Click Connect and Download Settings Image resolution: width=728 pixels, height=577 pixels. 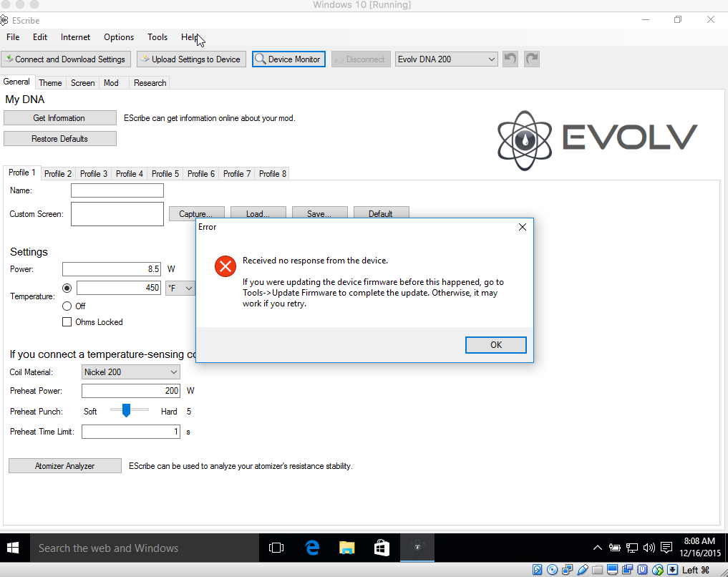66,59
